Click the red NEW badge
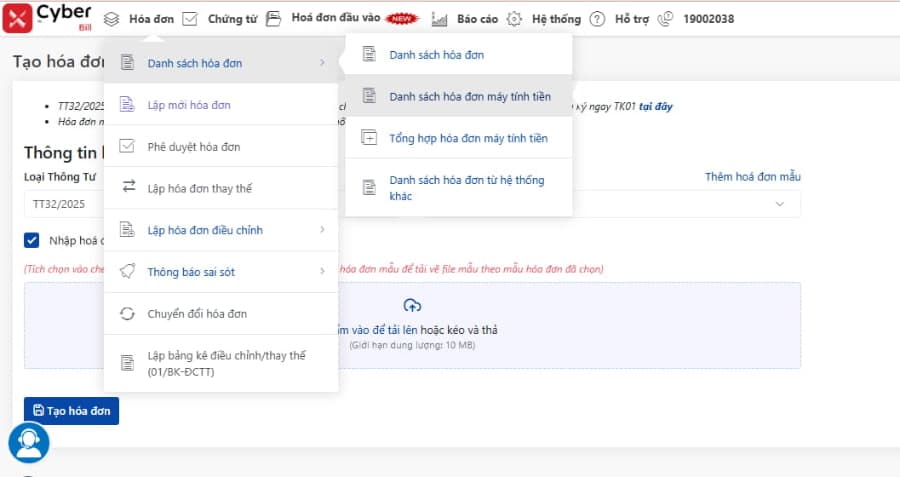This screenshot has width=900, height=477. pyautogui.click(x=402, y=18)
